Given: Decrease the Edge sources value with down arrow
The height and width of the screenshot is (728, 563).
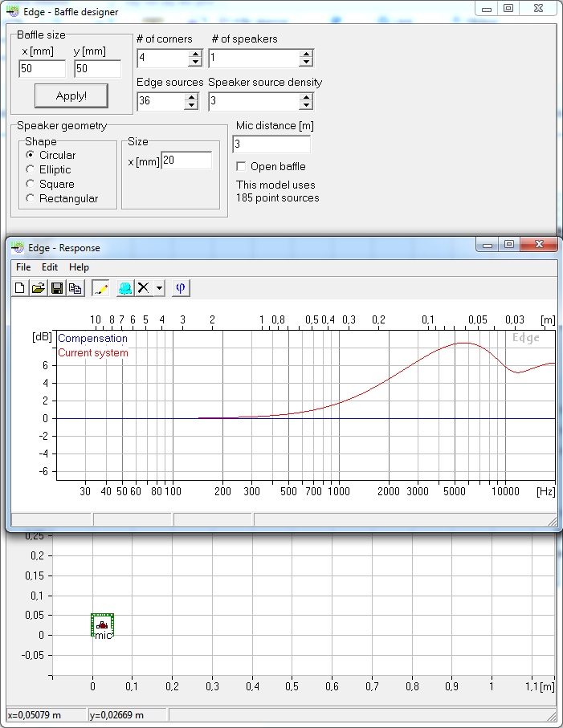Looking at the screenshot, I should (x=191, y=105).
